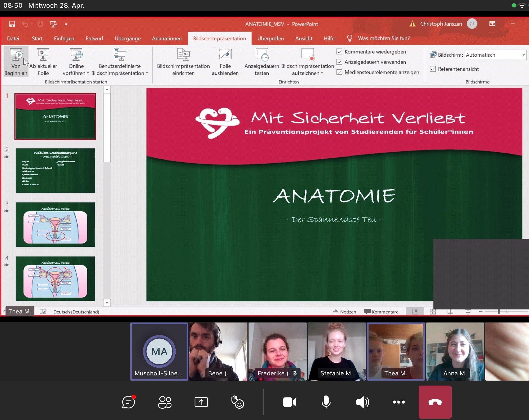The height and width of the screenshot is (420, 529).
Task: Click the Redo icon in title bar
Action: 40,24
